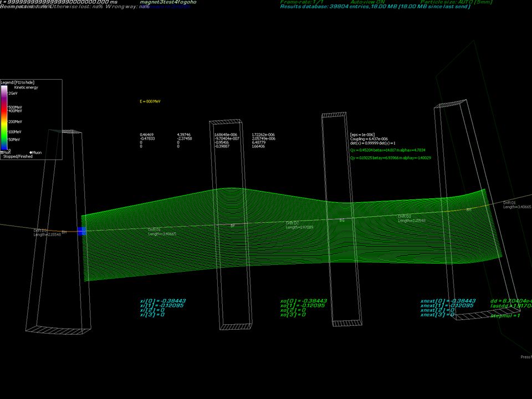Click the 'dd = 8.70404e' readout

click(511, 301)
